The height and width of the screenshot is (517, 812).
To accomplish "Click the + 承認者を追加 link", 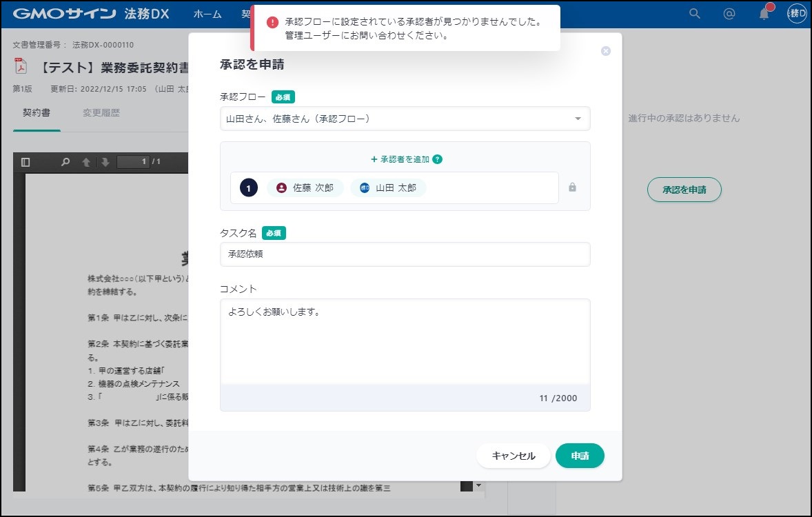I will coord(400,159).
